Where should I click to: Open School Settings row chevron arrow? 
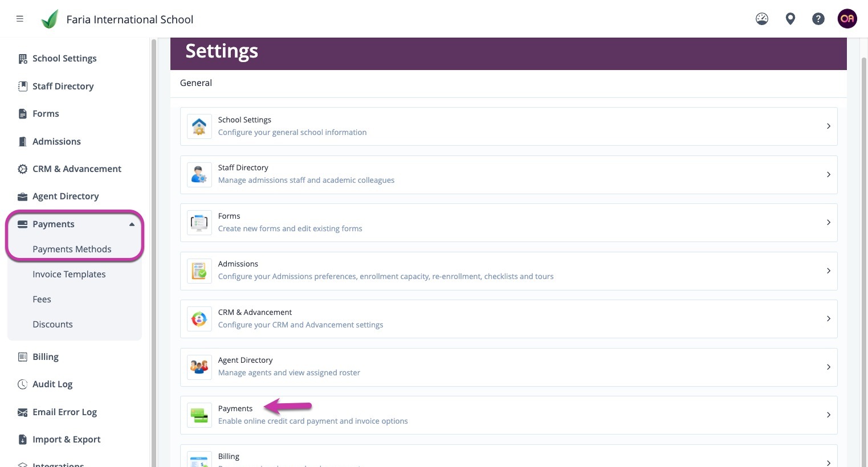click(x=829, y=126)
